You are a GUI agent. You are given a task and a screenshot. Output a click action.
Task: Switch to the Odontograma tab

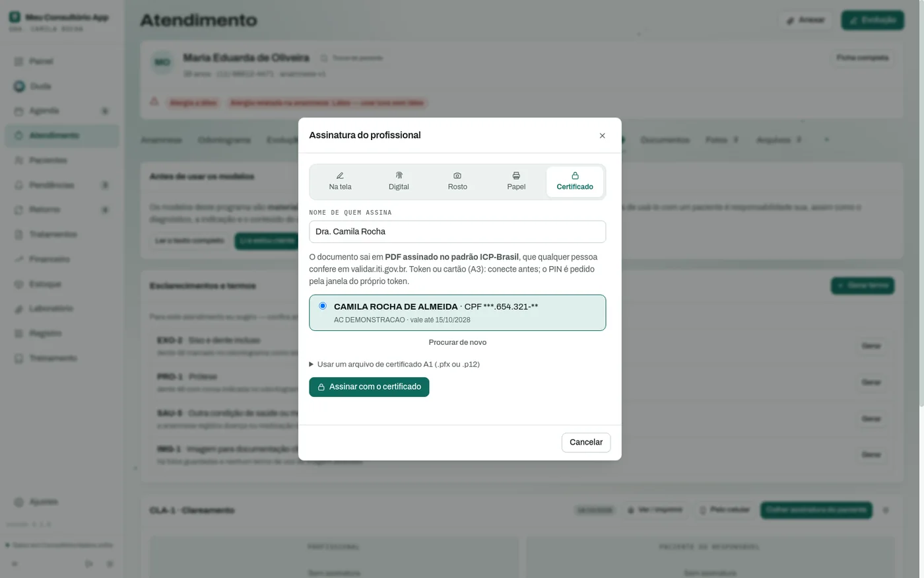coord(224,140)
